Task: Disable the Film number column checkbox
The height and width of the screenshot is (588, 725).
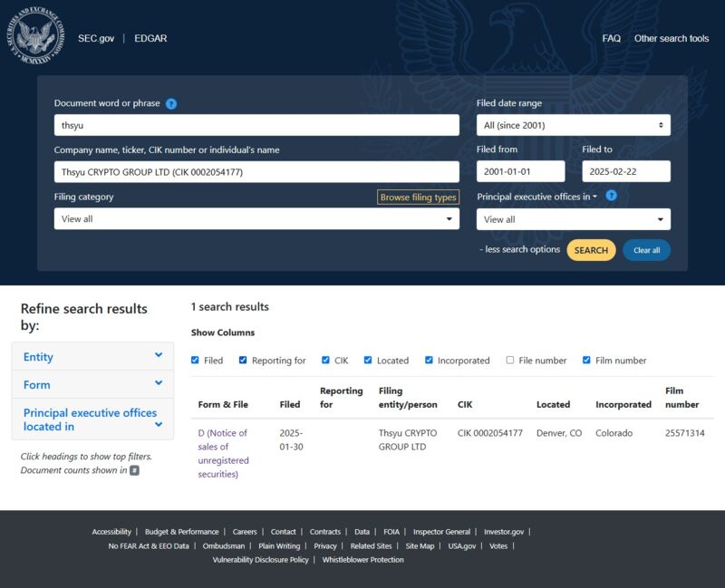Action: (x=586, y=360)
